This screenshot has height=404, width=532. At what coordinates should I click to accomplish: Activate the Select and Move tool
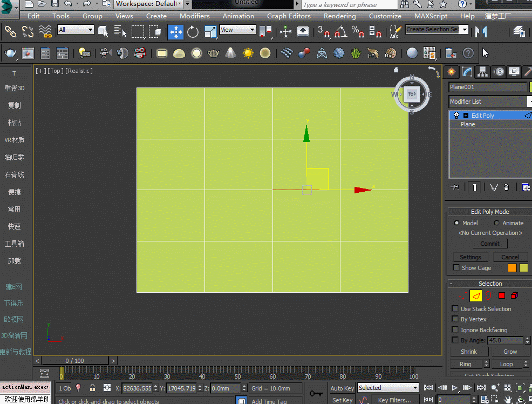pos(176,31)
